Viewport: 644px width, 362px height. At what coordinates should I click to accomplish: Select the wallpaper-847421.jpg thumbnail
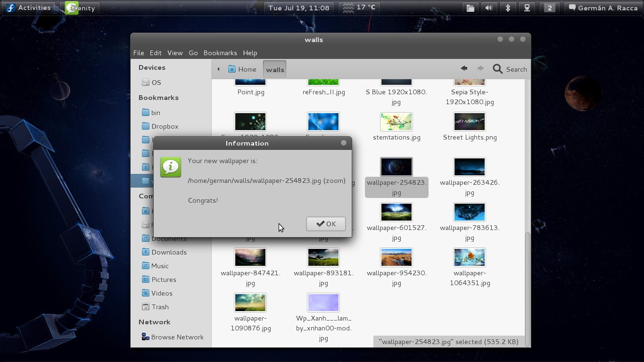250,257
